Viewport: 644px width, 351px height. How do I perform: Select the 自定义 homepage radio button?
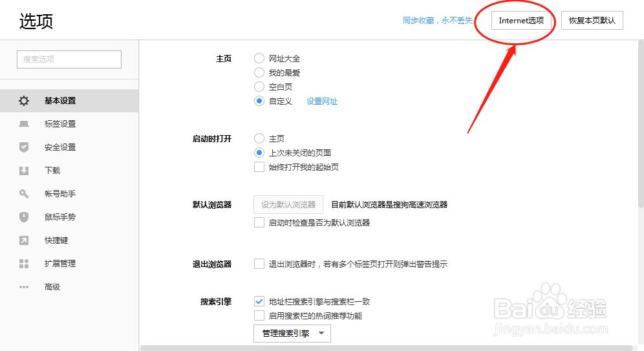(x=259, y=101)
